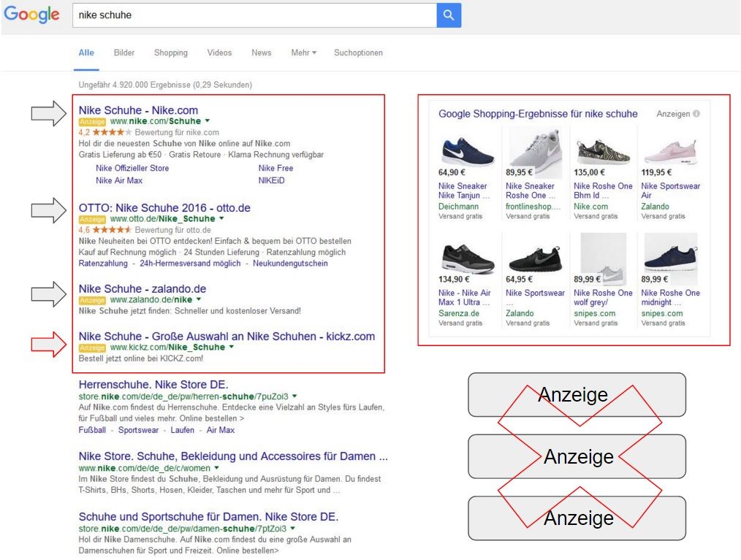Expand arrow beside www.nike.com/de/de_de/c/women URL

pos(216,468)
